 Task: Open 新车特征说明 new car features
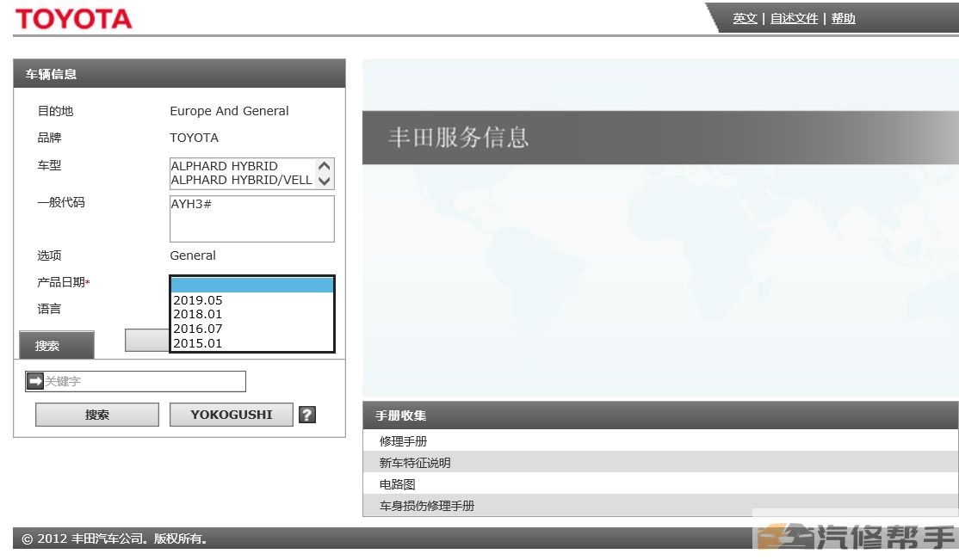[660, 462]
